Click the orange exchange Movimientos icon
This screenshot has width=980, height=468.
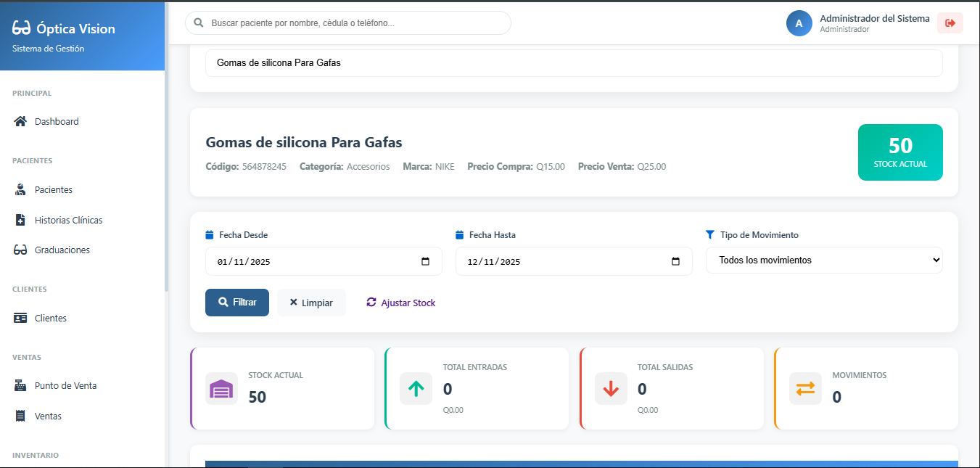point(805,389)
